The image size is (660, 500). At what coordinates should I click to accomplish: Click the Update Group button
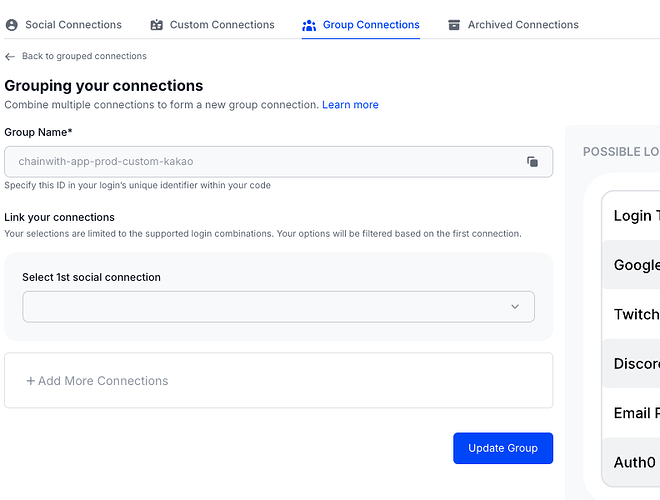pyautogui.click(x=503, y=448)
